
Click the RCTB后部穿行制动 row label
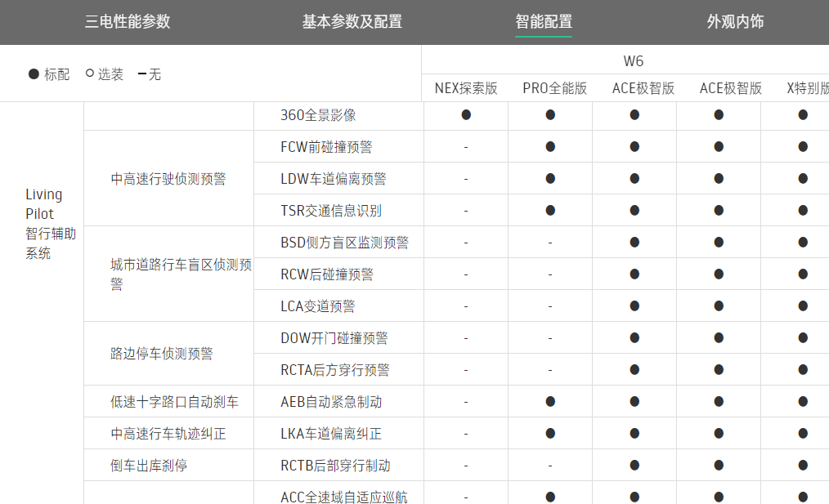point(335,466)
